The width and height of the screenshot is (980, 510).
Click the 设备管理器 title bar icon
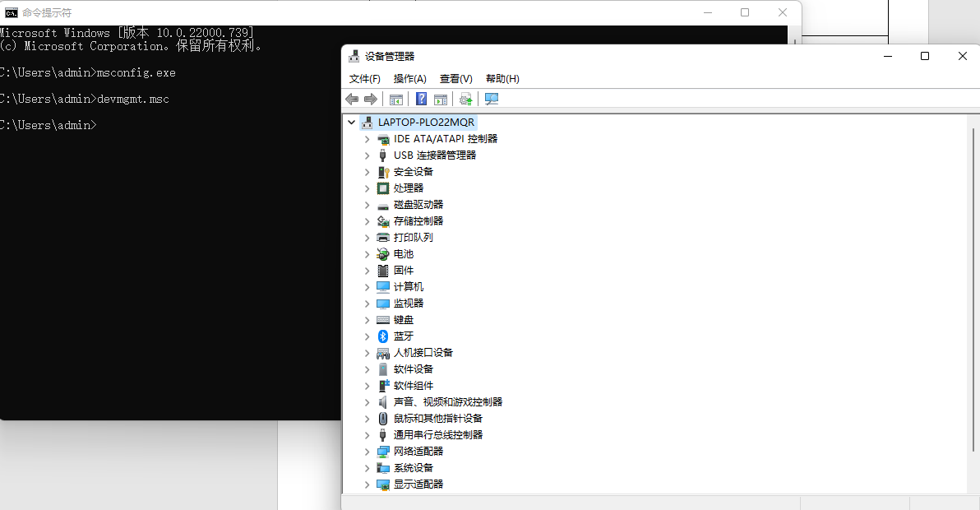coord(354,56)
